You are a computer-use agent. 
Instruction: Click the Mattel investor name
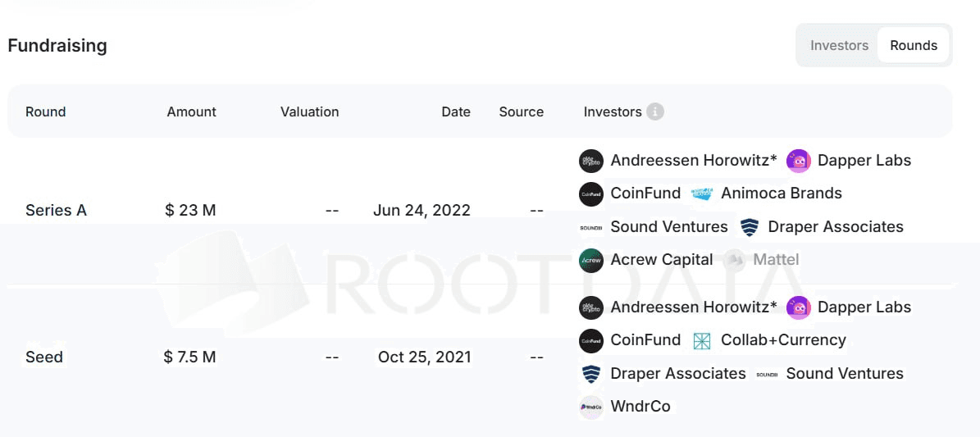point(776,260)
